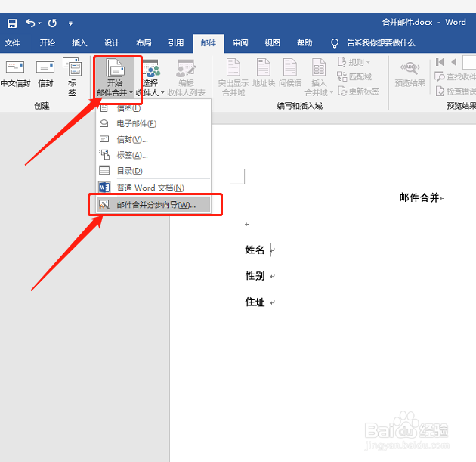This screenshot has height=462, width=476.
Task: Click the 告诉我你想要做什么 search field
Action: [x=381, y=43]
